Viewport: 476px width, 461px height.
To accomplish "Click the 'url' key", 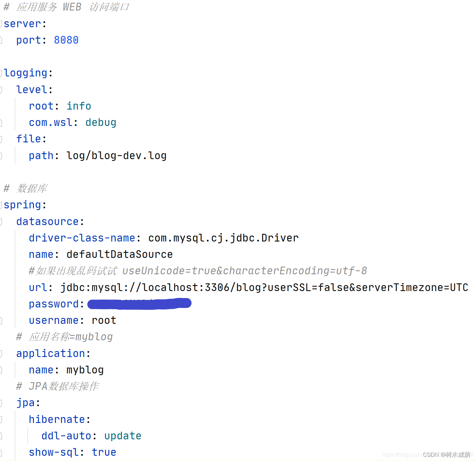I will [38, 288].
